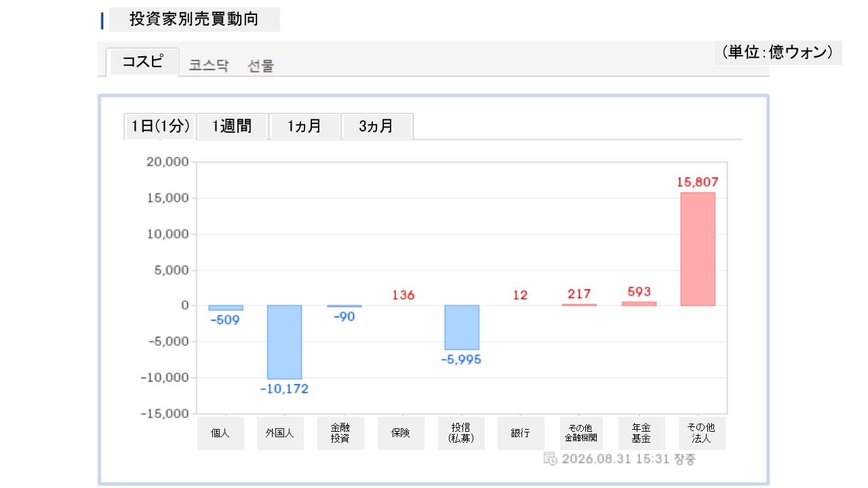The width and height of the screenshot is (868, 488).
Task: Switch chart to 3ヵ月 period
Action: [x=377, y=126]
